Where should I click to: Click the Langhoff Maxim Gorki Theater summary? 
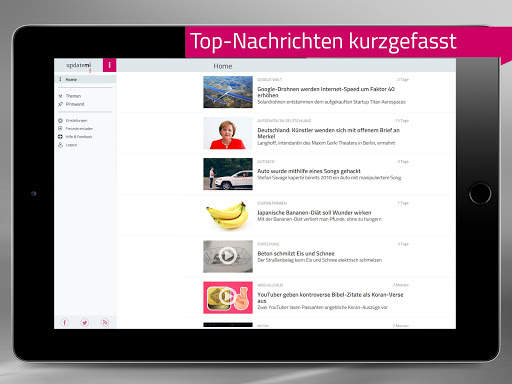tap(326, 143)
